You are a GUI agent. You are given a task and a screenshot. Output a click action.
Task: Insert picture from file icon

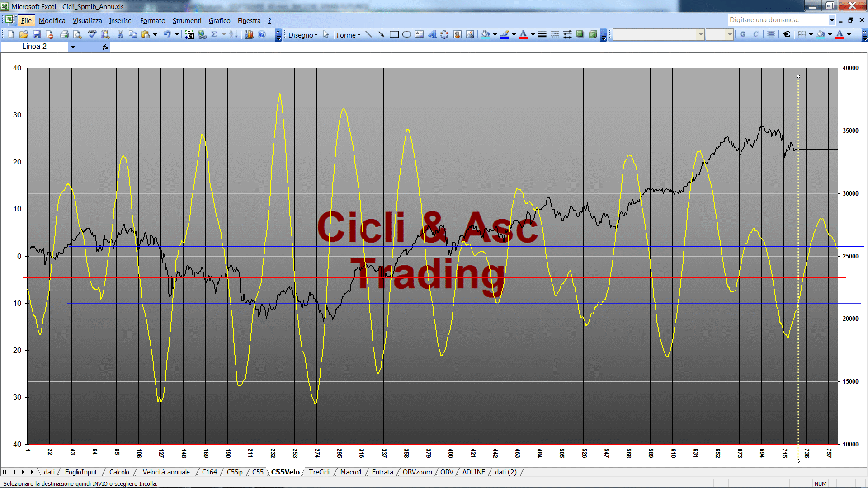[x=470, y=34]
